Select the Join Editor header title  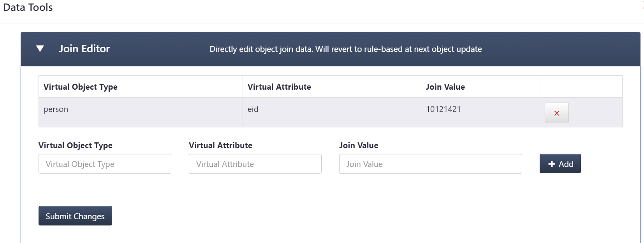84,49
